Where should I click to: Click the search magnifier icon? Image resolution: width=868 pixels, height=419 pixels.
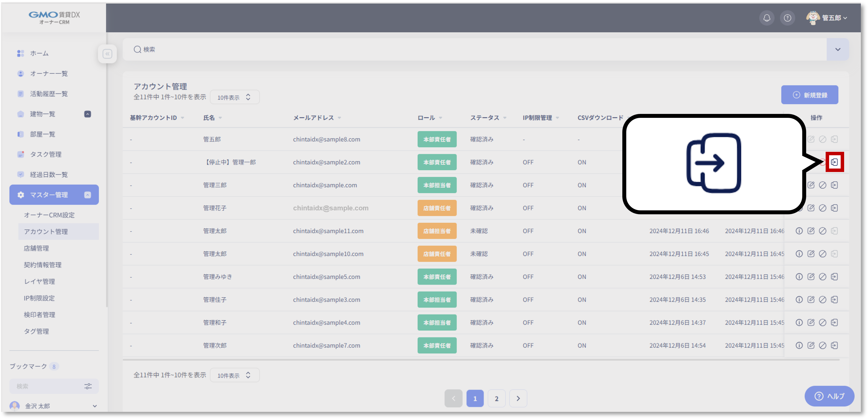[x=137, y=49]
